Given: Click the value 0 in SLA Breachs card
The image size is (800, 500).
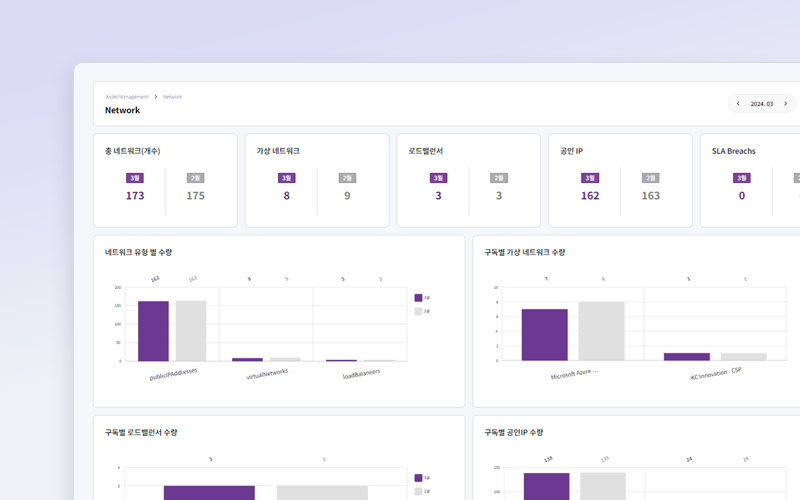Looking at the screenshot, I should (742, 195).
